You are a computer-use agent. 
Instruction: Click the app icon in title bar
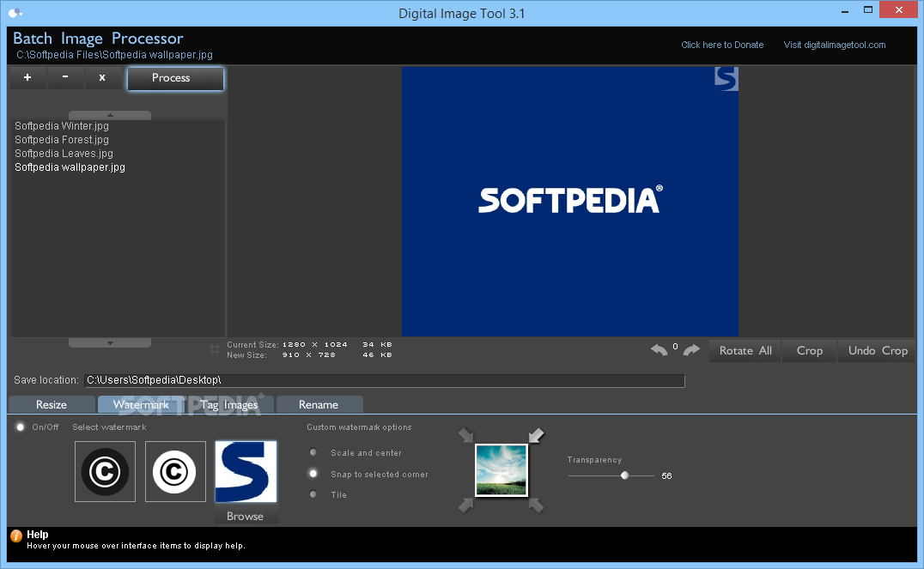pyautogui.click(x=15, y=13)
